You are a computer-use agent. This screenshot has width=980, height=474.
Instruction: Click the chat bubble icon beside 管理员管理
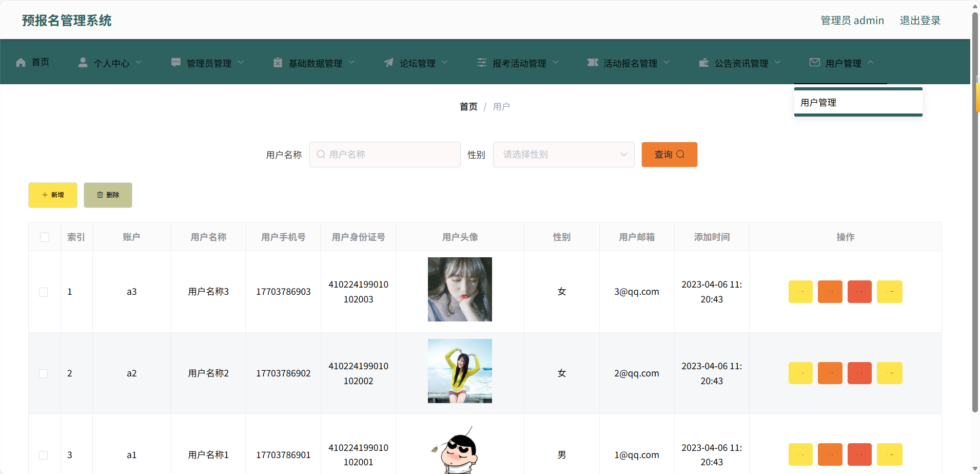point(176,63)
